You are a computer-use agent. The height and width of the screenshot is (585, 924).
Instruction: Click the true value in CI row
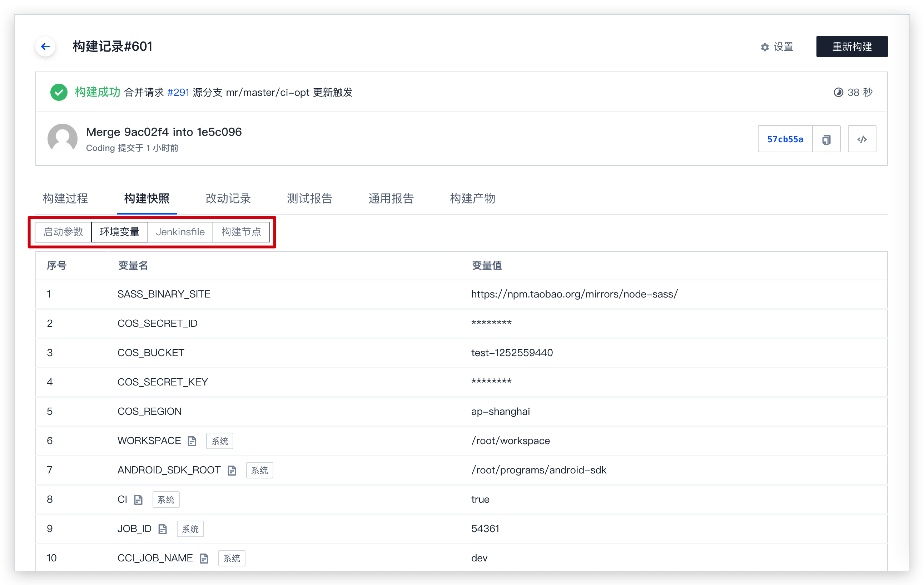[x=480, y=499]
